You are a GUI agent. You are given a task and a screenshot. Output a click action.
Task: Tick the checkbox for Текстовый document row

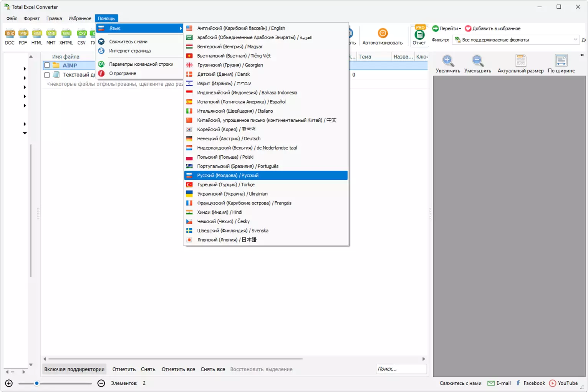click(47, 75)
